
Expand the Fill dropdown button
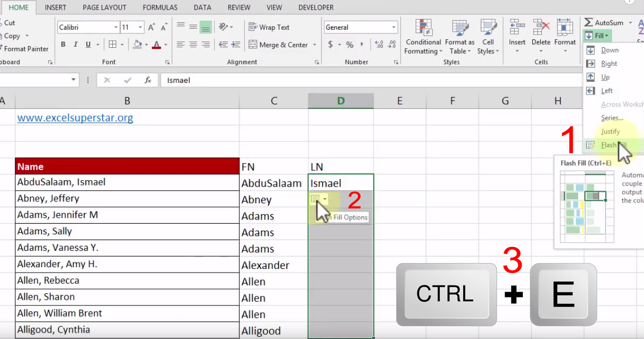tap(597, 36)
